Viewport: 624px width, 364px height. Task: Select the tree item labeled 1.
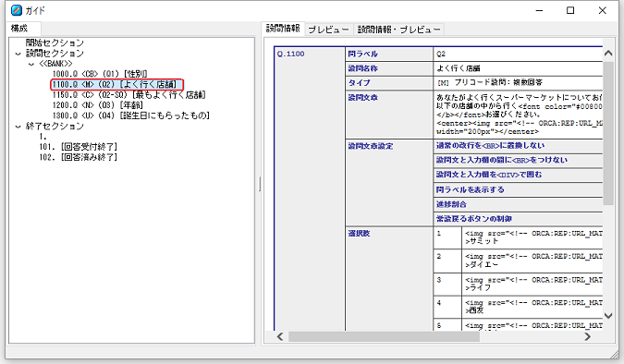click(x=43, y=137)
